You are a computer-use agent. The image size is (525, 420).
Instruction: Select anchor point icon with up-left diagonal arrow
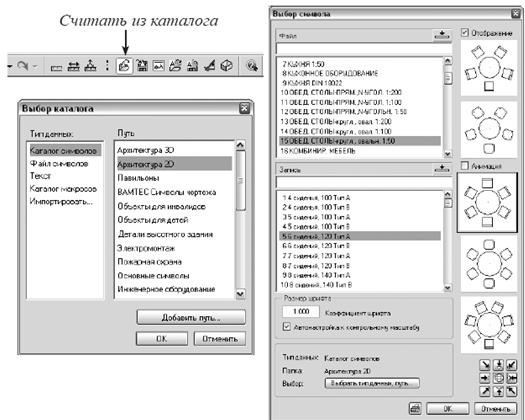pos(512,391)
